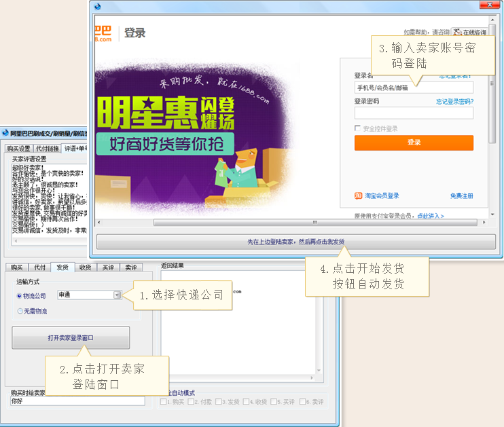Click the 登录密码 input field

[414, 113]
